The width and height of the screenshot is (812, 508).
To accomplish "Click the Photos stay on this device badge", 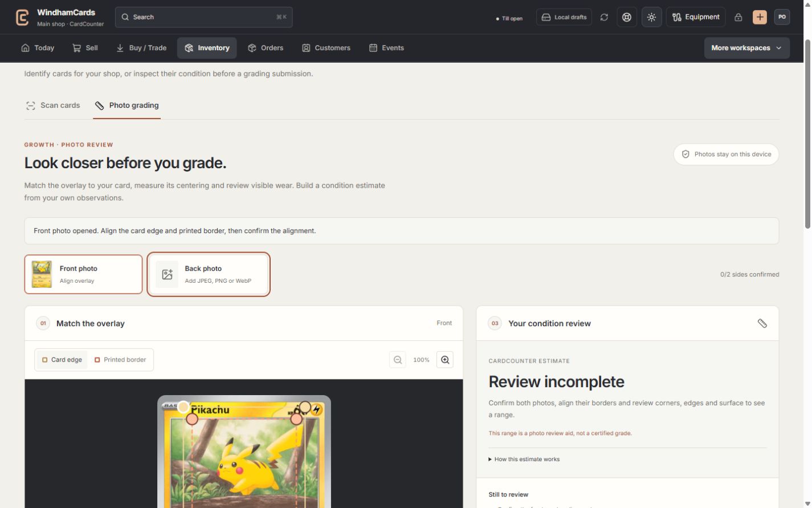I will [x=726, y=154].
